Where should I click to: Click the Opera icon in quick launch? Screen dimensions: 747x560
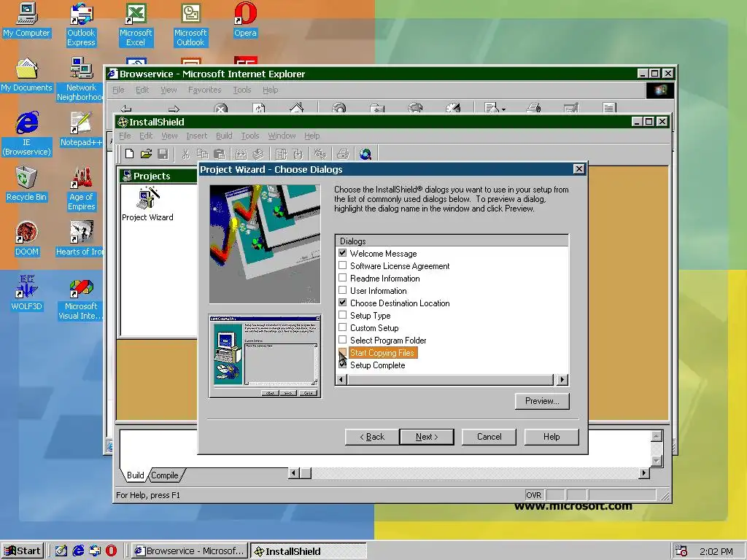coord(111,551)
